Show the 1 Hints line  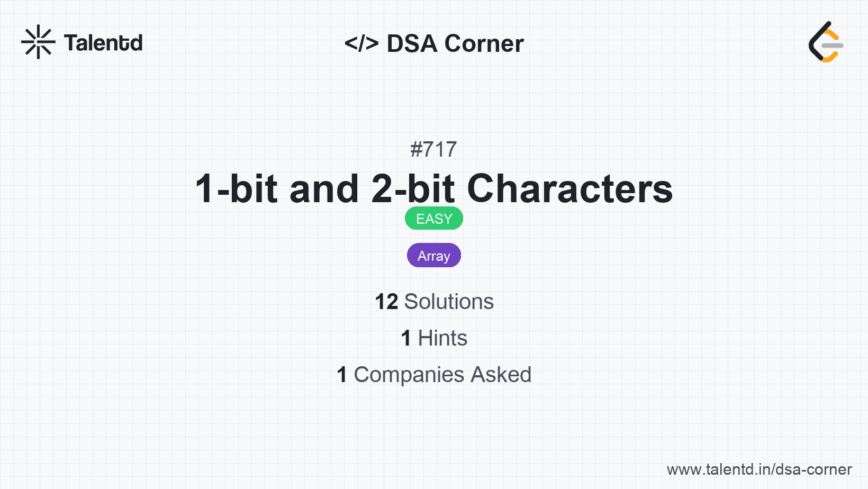click(x=434, y=338)
